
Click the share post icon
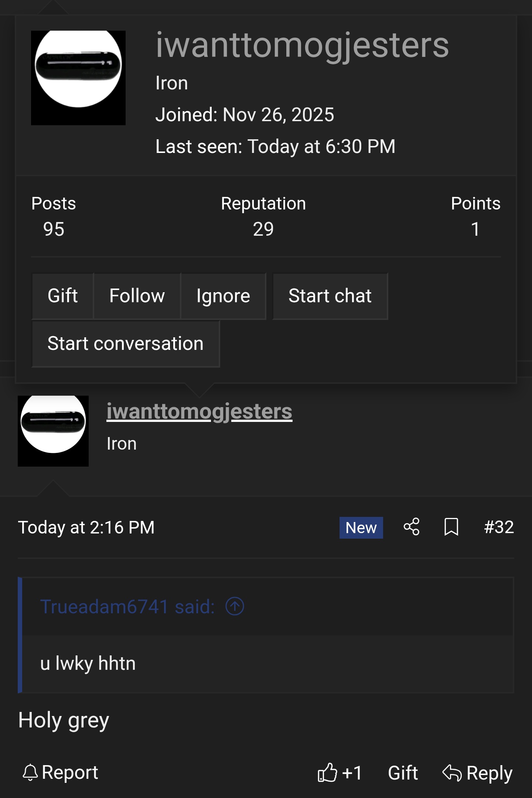(412, 527)
